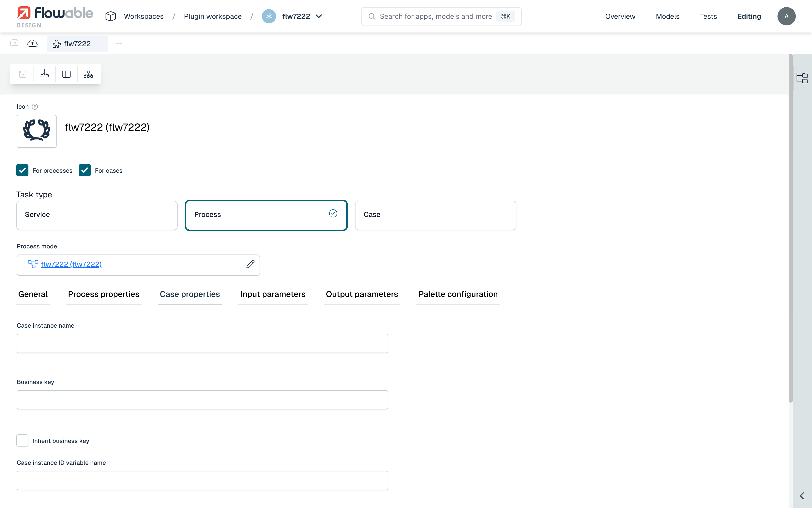The image size is (812, 508).
Task: Select the Case task type
Action: [x=435, y=215]
